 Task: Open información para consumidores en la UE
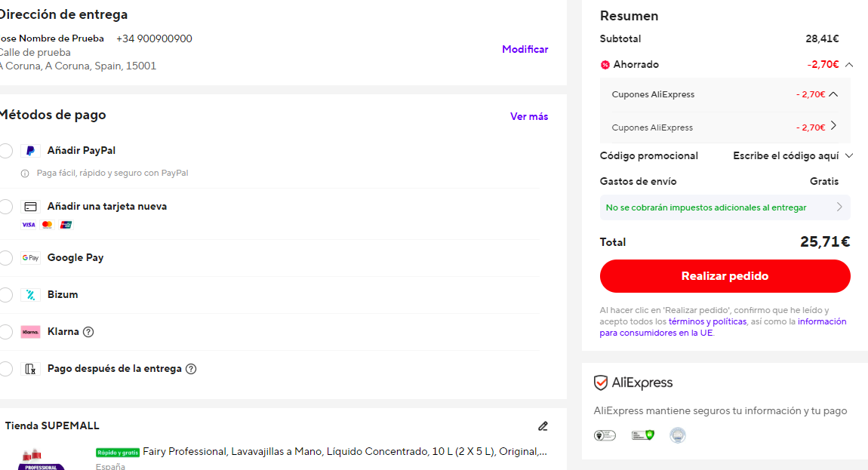(x=723, y=327)
